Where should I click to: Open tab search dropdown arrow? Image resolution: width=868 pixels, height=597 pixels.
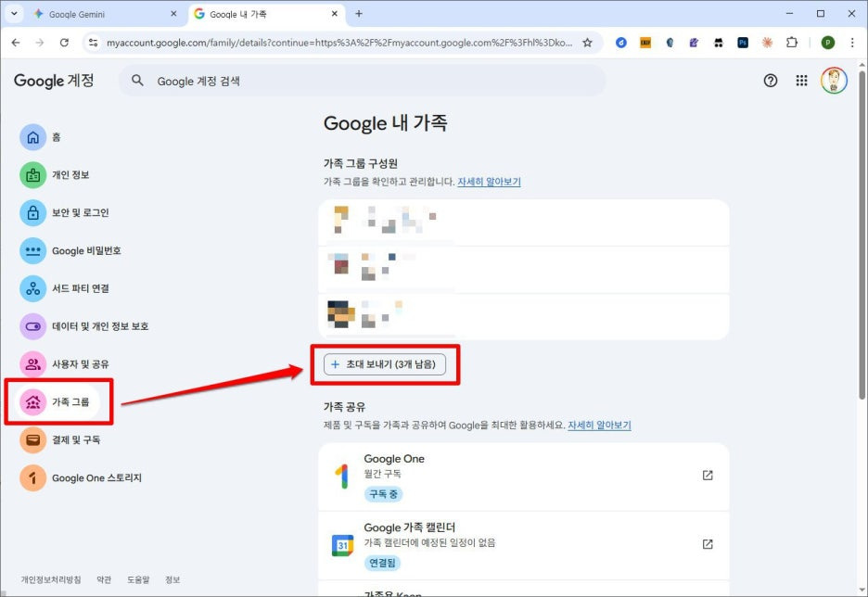14,14
